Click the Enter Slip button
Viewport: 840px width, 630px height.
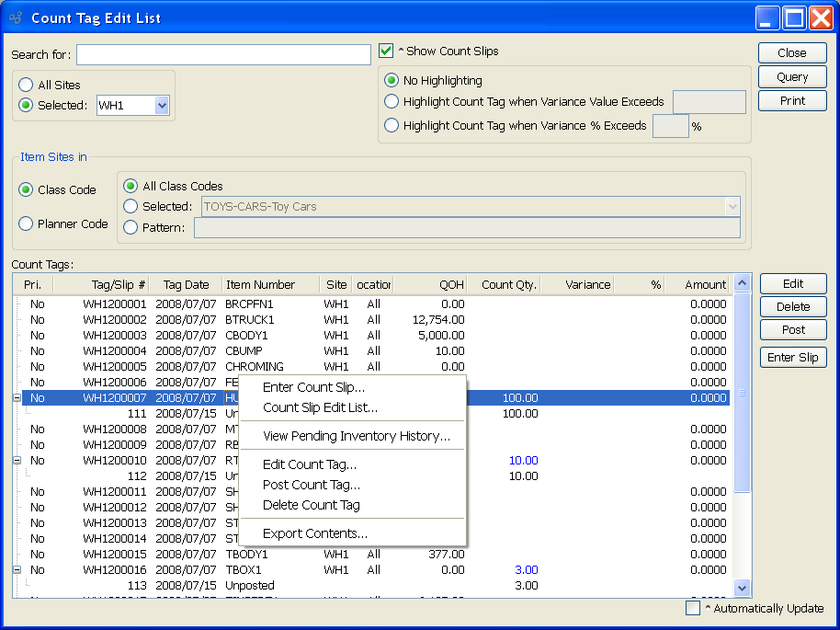tap(793, 358)
